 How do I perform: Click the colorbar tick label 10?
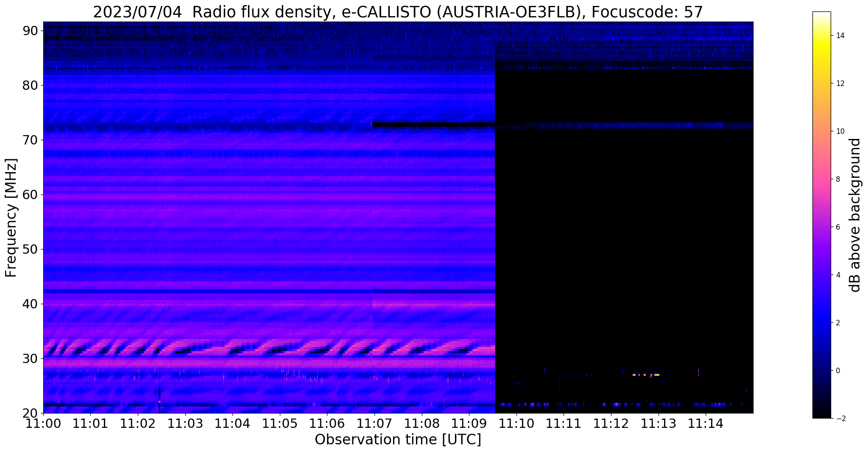840,131
